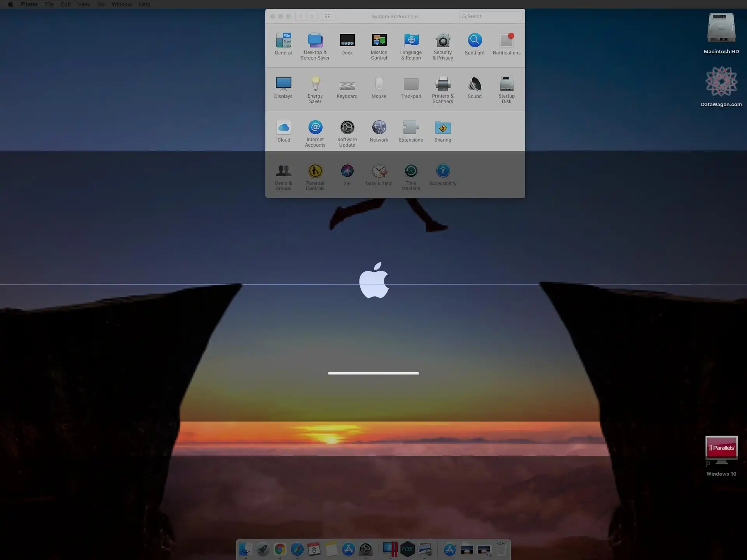This screenshot has height=560, width=747.
Task: Select the Macintosh HD desktop drive
Action: [x=721, y=28]
